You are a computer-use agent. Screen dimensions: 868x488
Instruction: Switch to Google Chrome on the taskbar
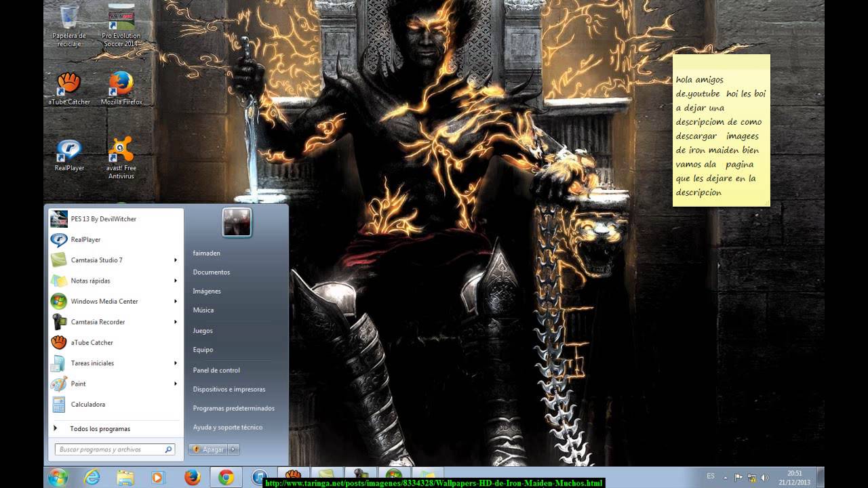point(226,477)
